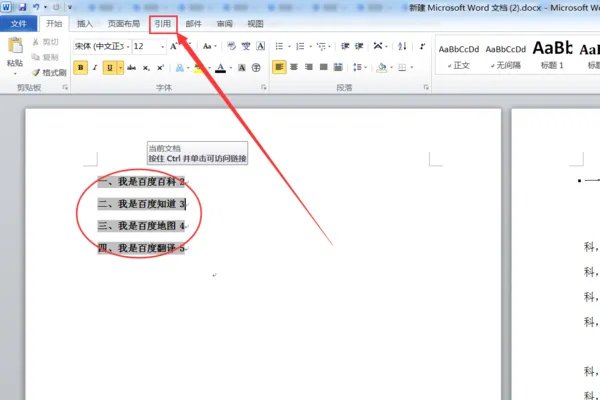The image size is (600, 400).
Task: Open the Asian Layout icon
Action: tap(378, 46)
